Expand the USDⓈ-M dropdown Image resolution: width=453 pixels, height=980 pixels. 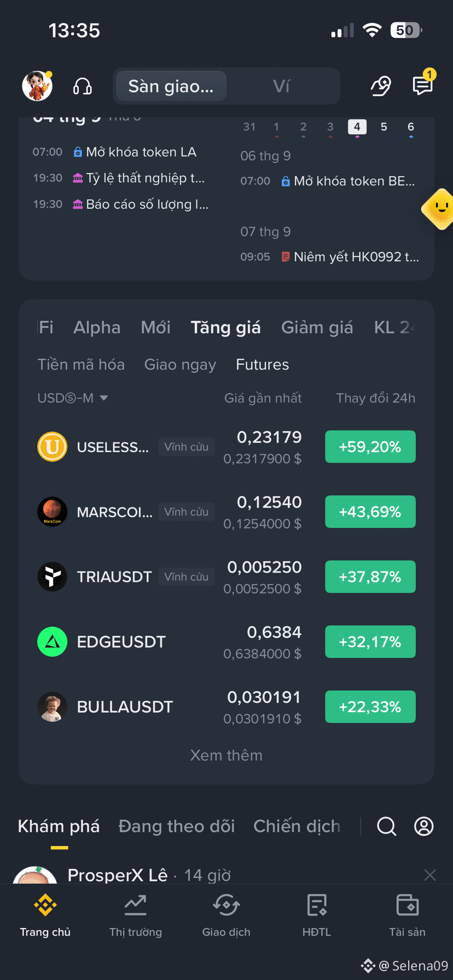click(72, 398)
